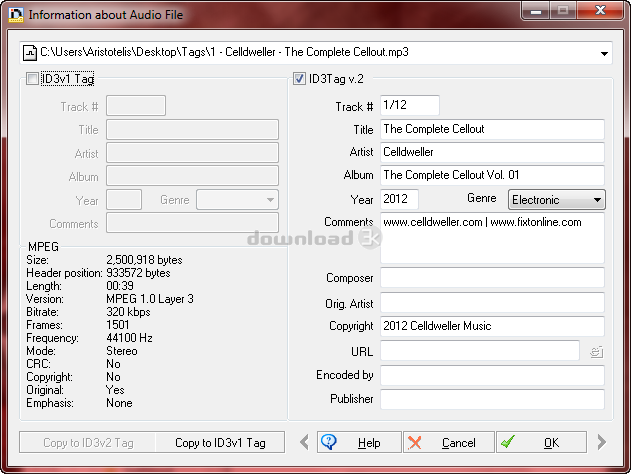Image resolution: width=631 pixels, height=474 pixels.
Task: Click the bitrate value 320 kbps
Action: [128, 312]
